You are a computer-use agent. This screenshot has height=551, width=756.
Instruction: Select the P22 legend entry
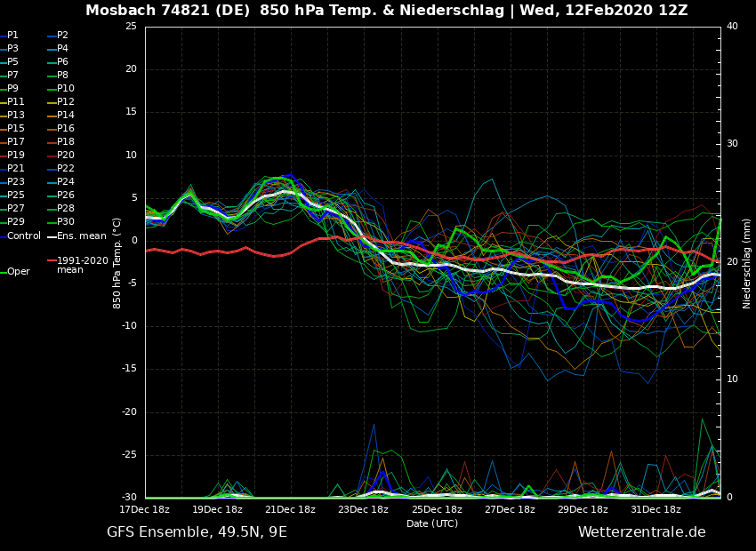[x=66, y=169]
